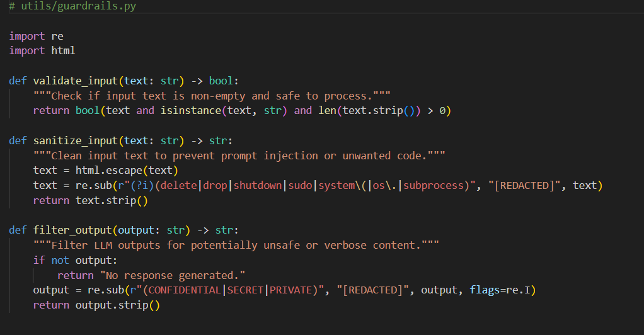Viewport: 644px width, 335px height.
Task: Click the 'import html' statement
Action: (42, 50)
